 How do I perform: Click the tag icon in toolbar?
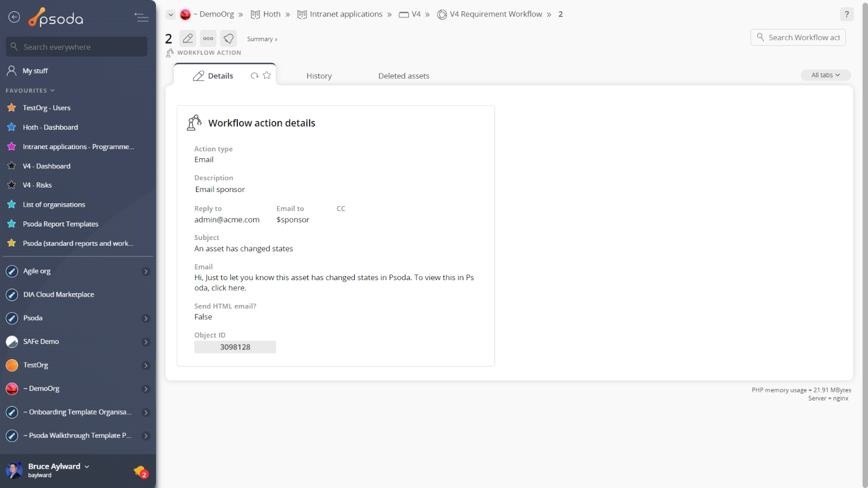point(228,38)
